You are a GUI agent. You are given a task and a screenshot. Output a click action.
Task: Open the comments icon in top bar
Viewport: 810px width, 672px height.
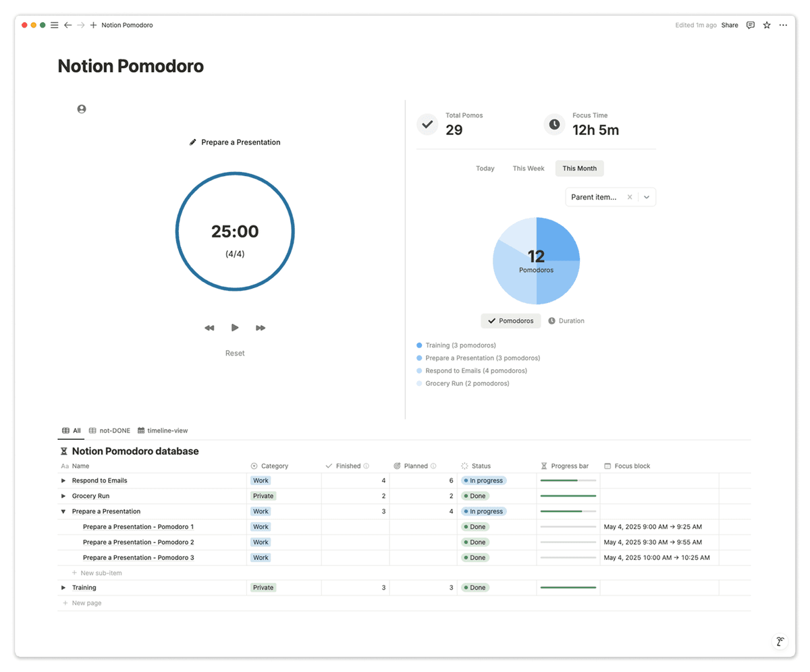[751, 25]
